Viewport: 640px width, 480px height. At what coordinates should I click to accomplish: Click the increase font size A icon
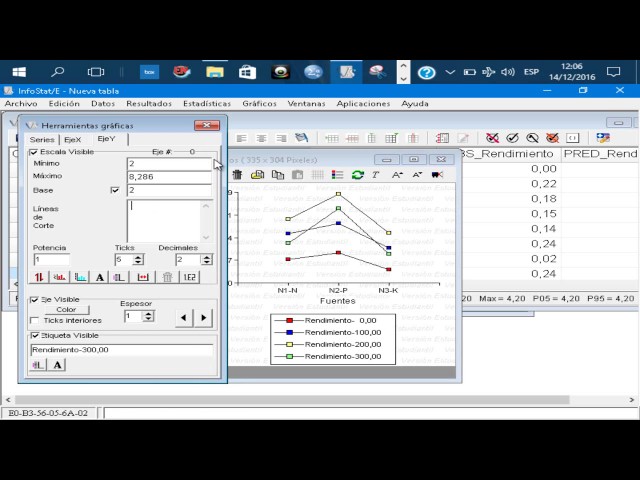[397, 175]
